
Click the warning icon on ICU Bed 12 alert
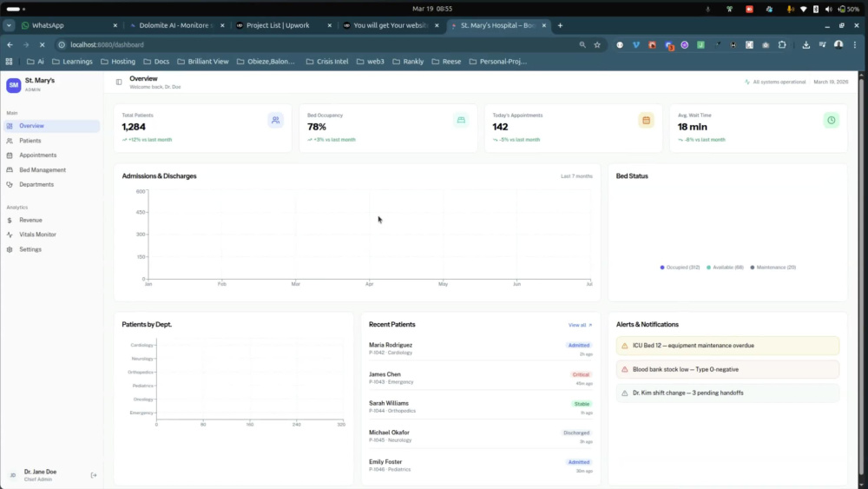click(x=624, y=346)
